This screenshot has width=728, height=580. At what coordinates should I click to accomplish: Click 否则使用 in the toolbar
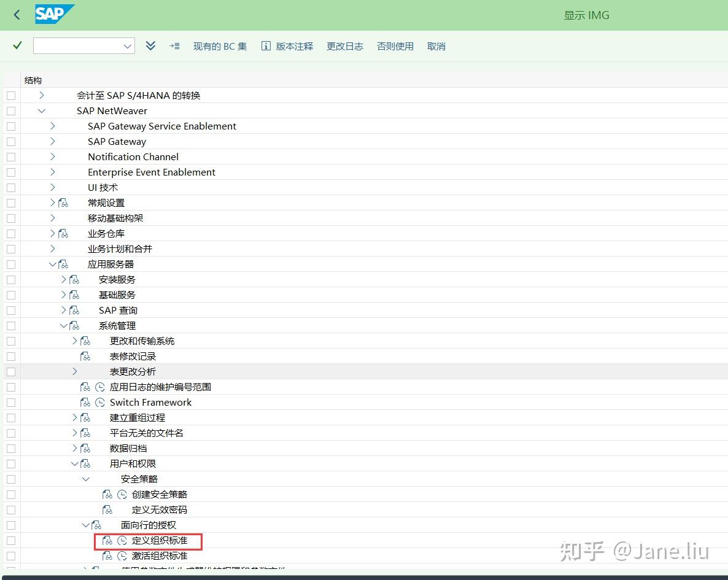(x=395, y=45)
